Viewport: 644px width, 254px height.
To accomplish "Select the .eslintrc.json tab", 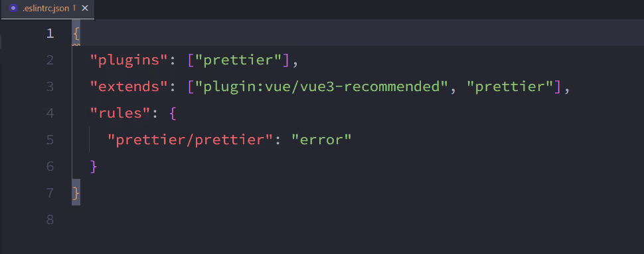I will coord(47,9).
